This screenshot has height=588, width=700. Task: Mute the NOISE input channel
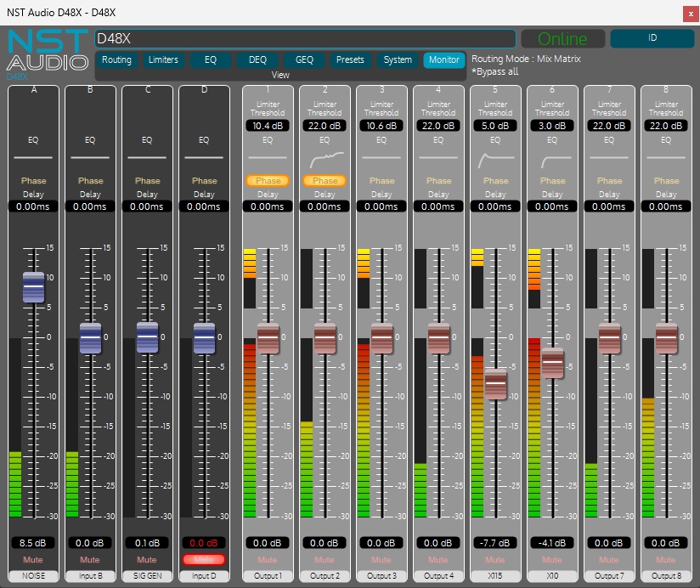[x=33, y=560]
